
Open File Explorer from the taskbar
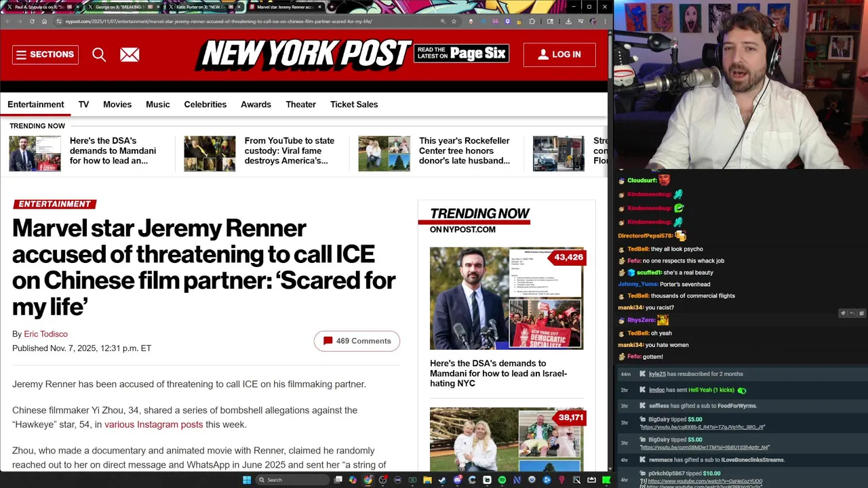point(427,480)
